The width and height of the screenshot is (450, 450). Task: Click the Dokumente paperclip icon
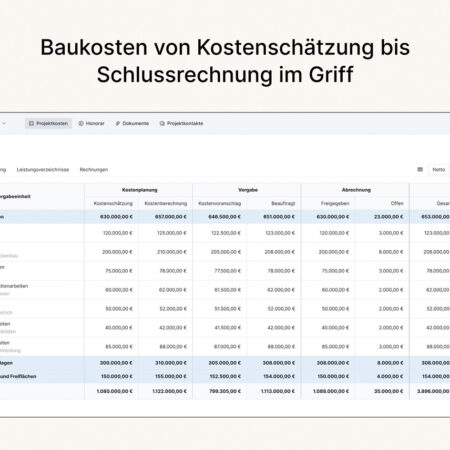tap(118, 123)
